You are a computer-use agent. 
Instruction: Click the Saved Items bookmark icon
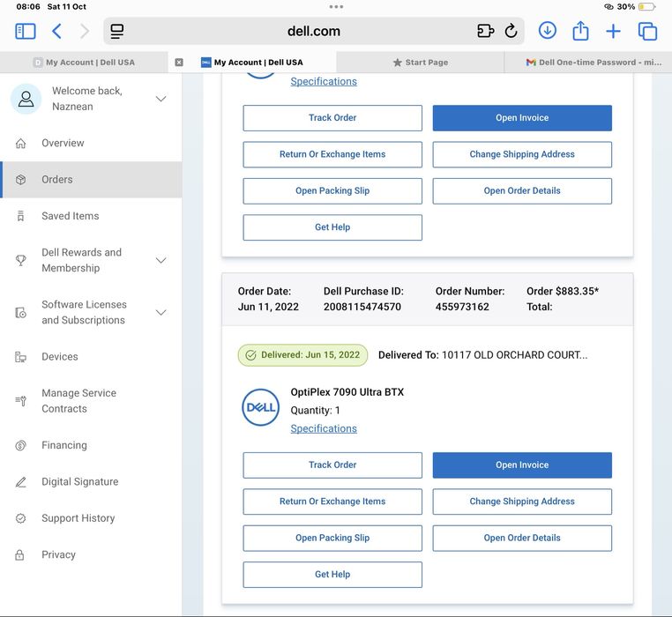(x=20, y=216)
